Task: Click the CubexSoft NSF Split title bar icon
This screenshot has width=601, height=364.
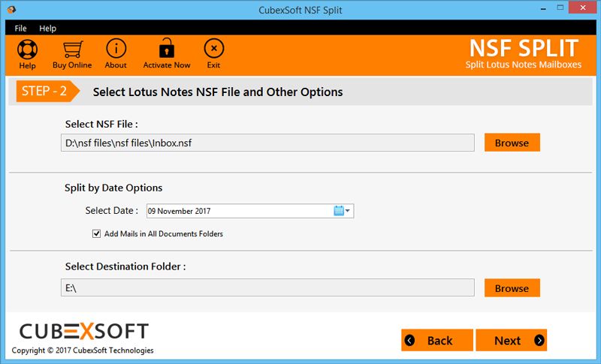Action: pyautogui.click(x=13, y=9)
